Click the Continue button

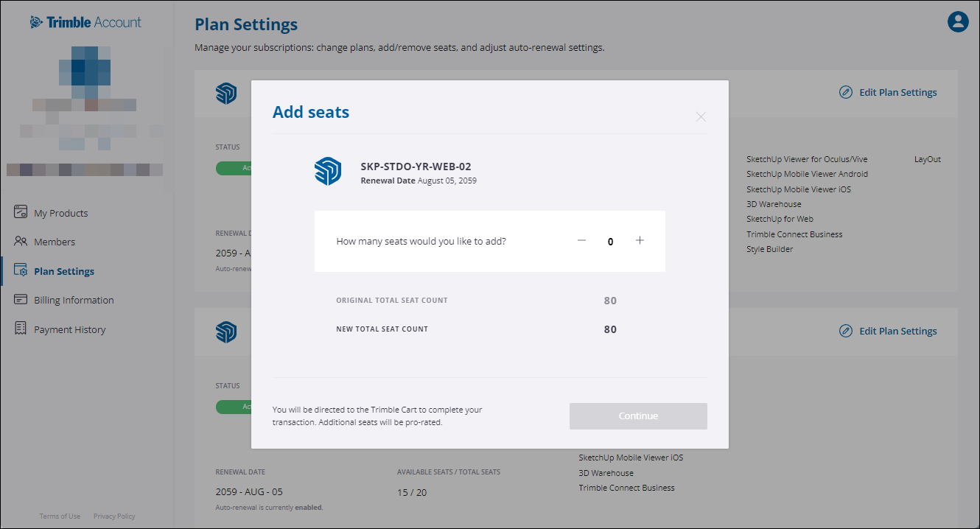tap(638, 416)
